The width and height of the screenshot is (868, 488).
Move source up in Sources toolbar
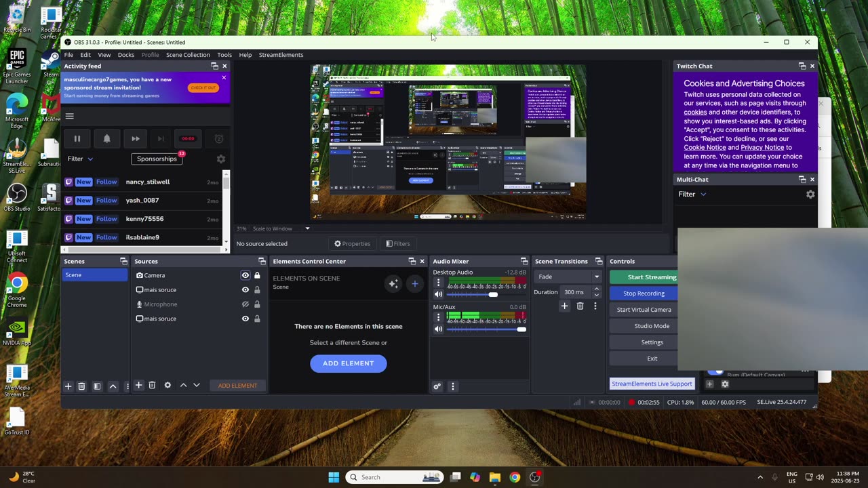(x=183, y=385)
